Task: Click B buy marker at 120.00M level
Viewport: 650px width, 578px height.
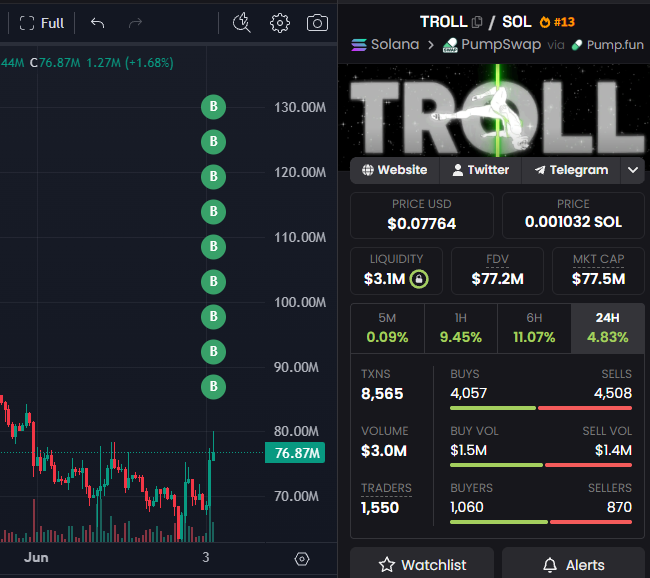Action: click(x=213, y=177)
